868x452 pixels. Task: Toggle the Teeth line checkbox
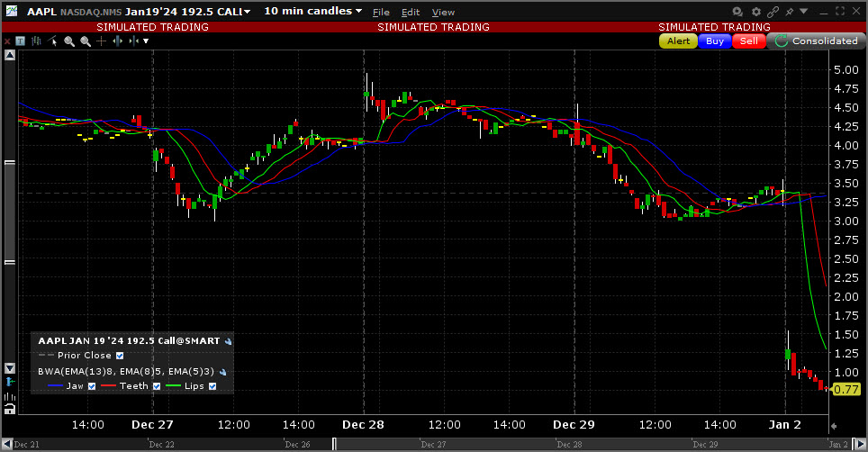(x=157, y=386)
